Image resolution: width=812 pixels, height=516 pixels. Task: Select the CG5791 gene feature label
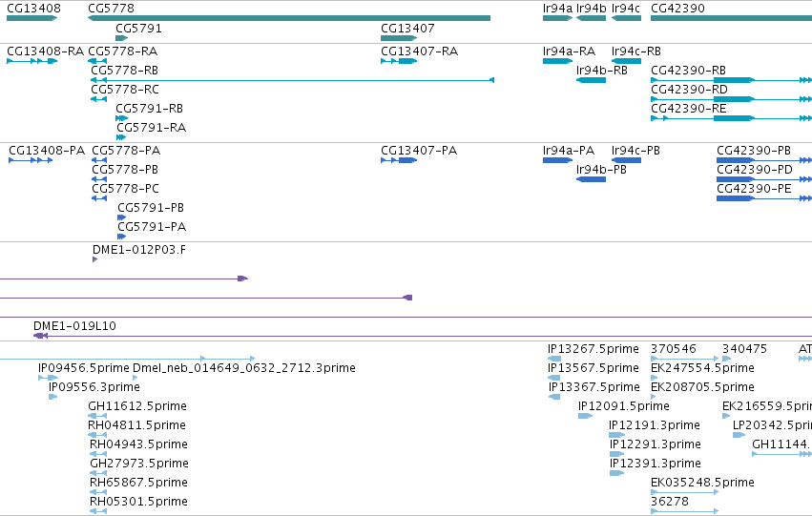138,29
